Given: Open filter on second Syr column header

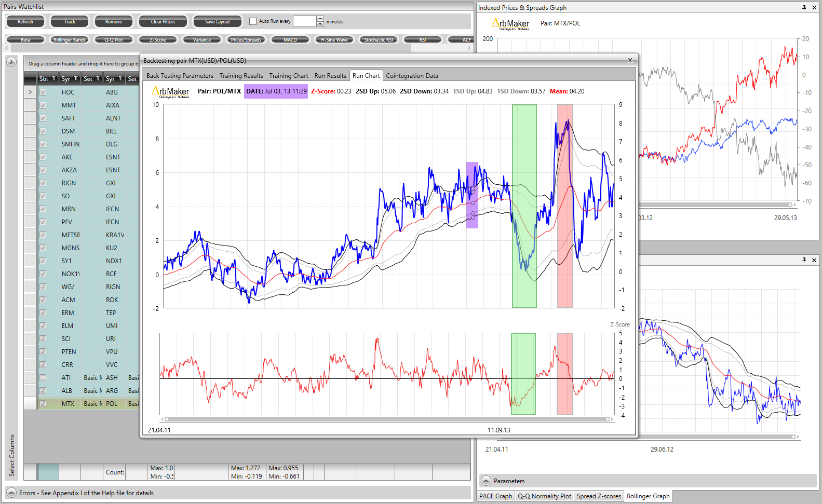Looking at the screenshot, I should tap(120, 79).
